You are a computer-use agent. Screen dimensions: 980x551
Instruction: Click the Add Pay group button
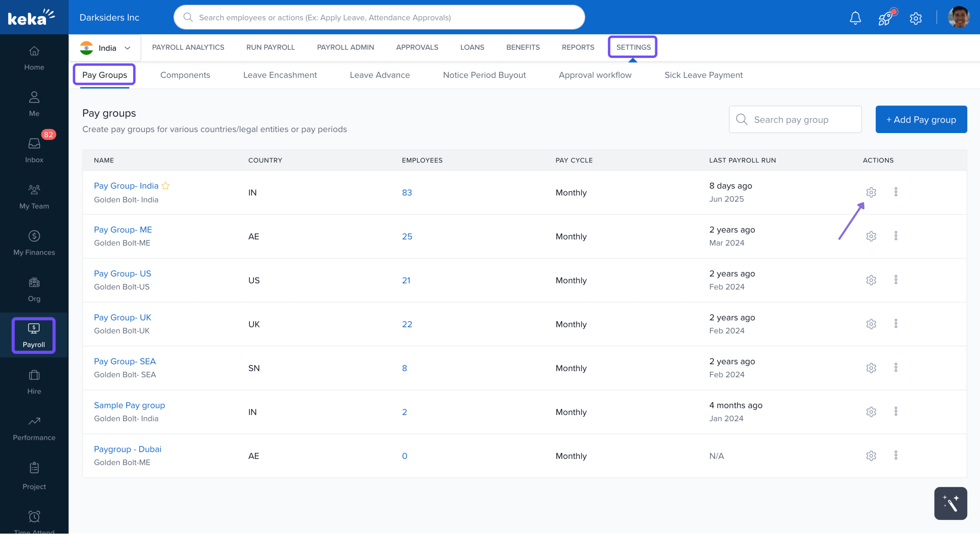pyautogui.click(x=921, y=119)
